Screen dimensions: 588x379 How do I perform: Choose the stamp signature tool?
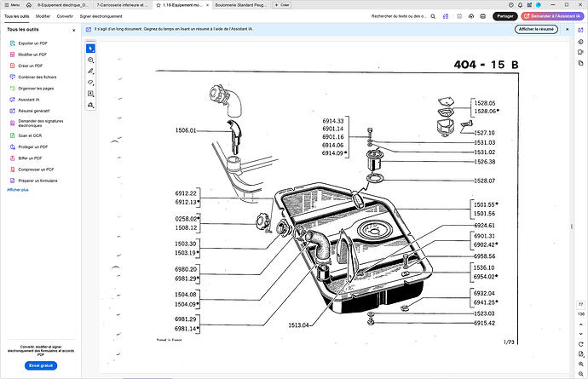(x=90, y=105)
